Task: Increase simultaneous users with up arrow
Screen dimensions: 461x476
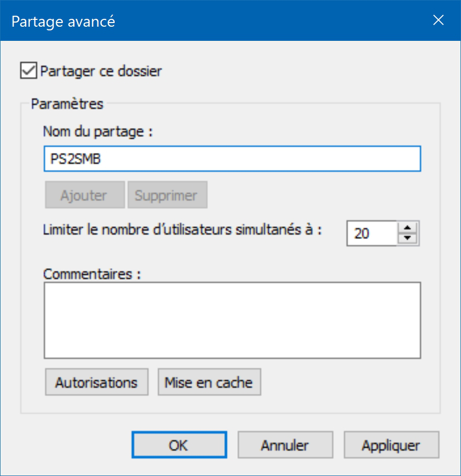Action: [408, 228]
